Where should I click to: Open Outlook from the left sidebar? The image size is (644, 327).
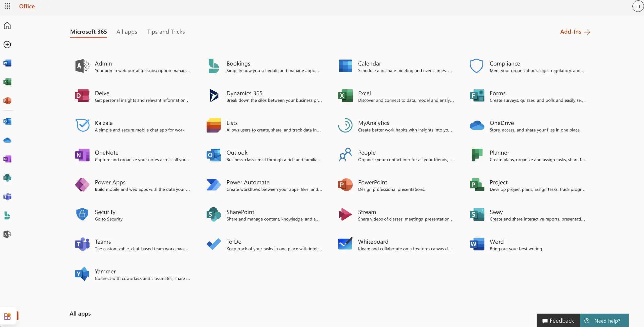pyautogui.click(x=7, y=121)
